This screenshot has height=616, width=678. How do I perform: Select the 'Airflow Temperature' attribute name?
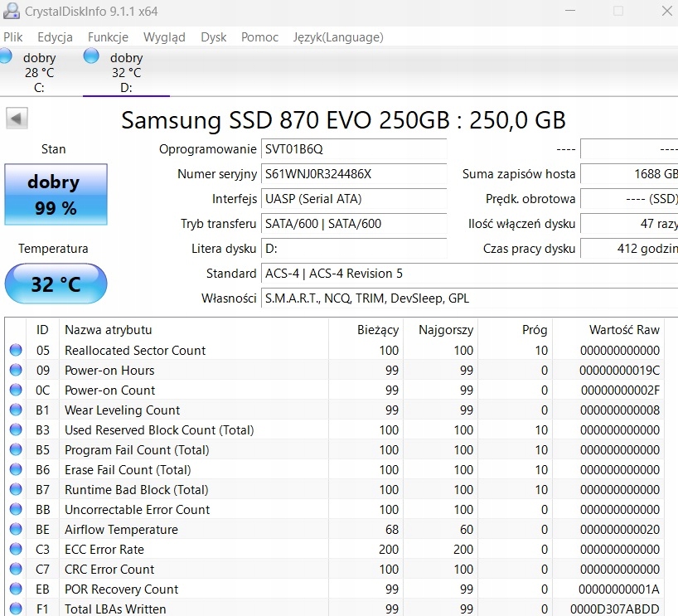coord(121,530)
